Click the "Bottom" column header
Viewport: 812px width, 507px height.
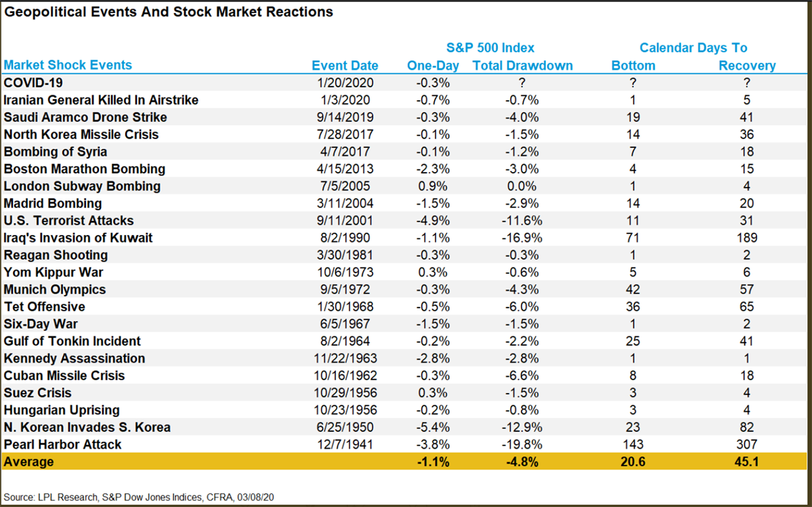click(633, 66)
